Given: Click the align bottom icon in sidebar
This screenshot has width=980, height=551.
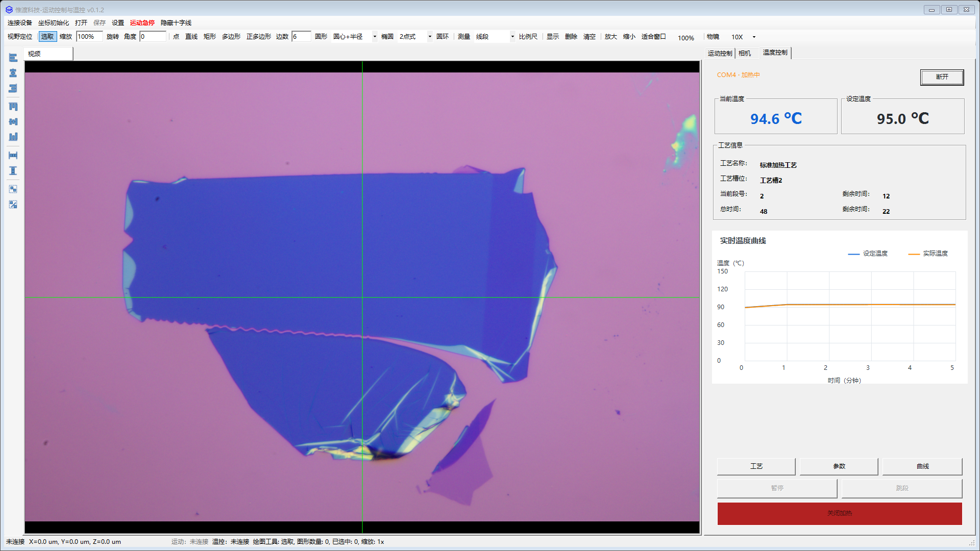Looking at the screenshot, I should 13,137.
